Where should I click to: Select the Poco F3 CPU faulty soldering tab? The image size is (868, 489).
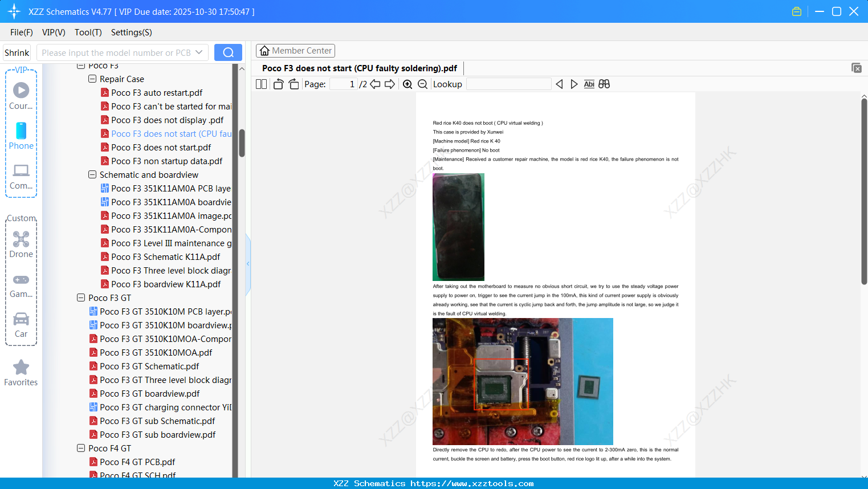[x=360, y=68]
